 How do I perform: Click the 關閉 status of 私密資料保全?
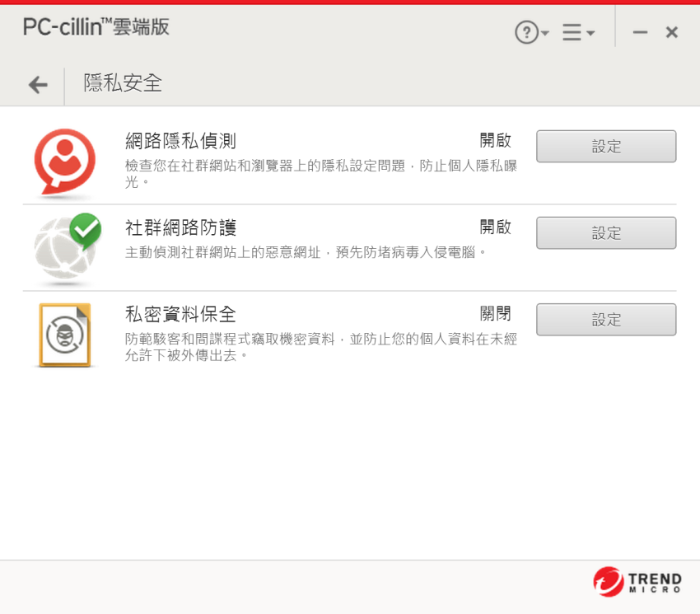point(495,314)
